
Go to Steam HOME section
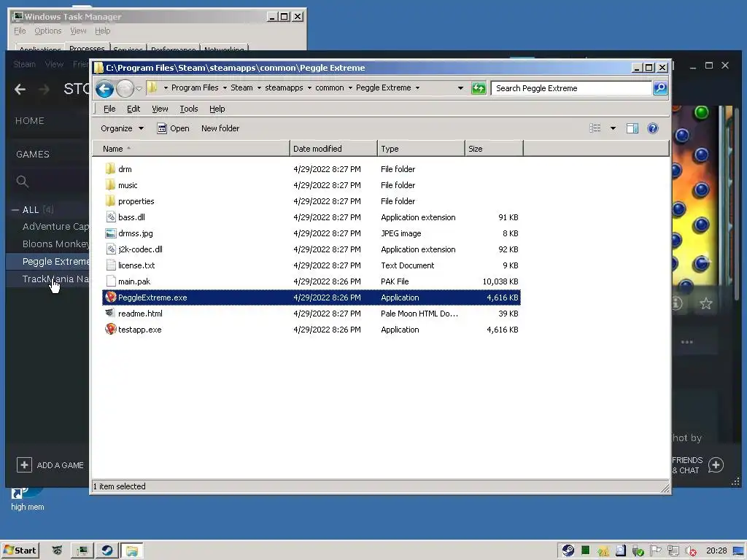click(29, 121)
